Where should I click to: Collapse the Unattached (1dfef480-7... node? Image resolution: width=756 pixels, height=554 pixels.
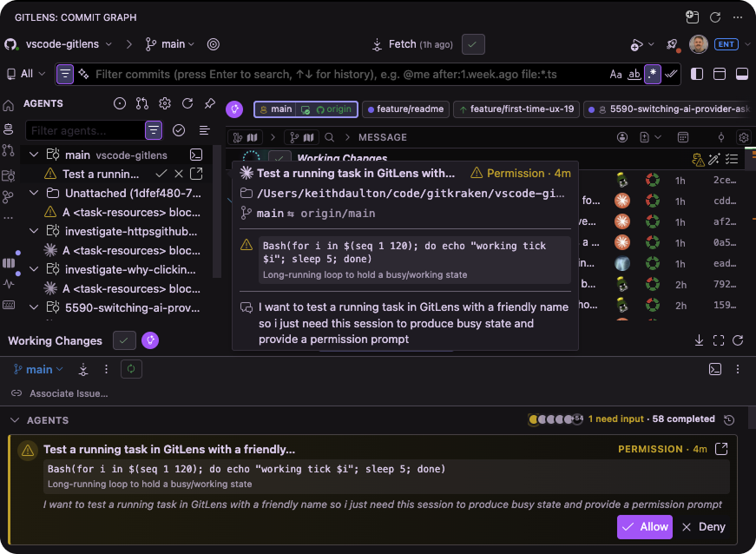tap(34, 193)
